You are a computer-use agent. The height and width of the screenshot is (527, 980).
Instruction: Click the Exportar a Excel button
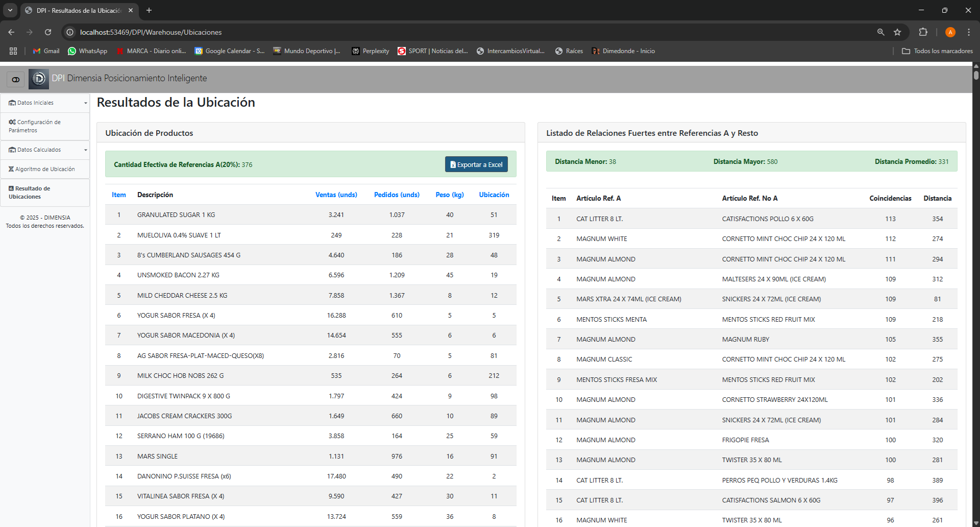pyautogui.click(x=476, y=164)
